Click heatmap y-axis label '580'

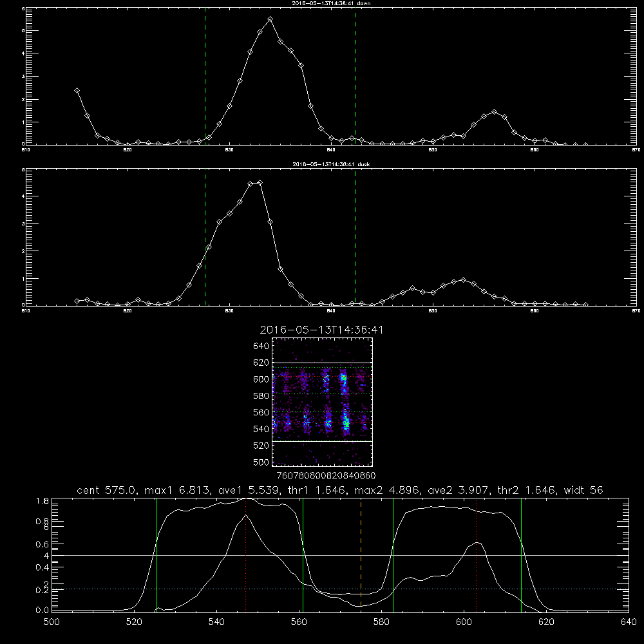point(261,395)
